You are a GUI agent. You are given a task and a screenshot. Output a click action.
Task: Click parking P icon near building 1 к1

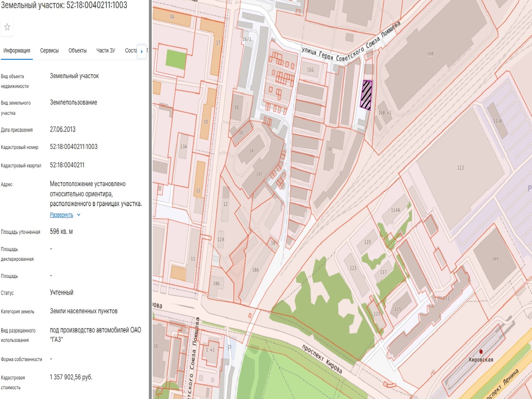point(229,347)
